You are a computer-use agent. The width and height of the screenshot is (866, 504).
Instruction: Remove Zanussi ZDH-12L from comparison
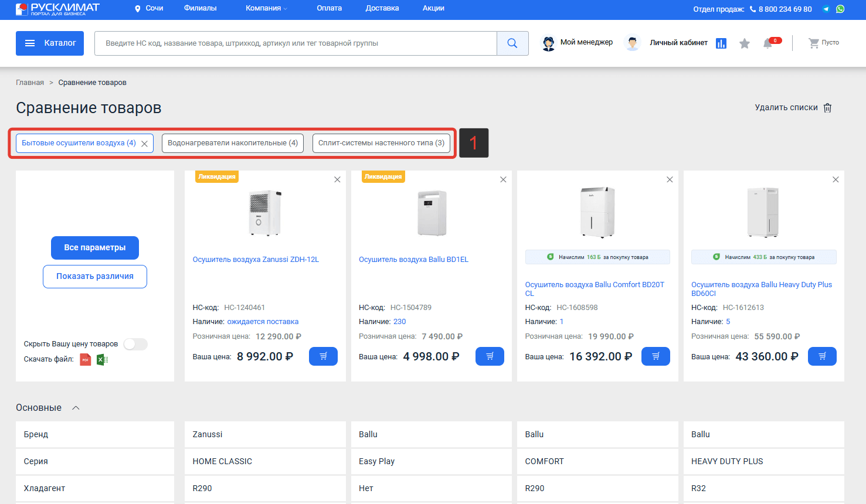[x=337, y=180]
